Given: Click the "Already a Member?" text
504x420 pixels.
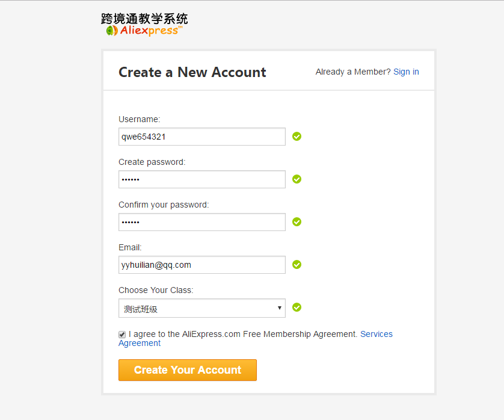Looking at the screenshot, I should point(353,72).
